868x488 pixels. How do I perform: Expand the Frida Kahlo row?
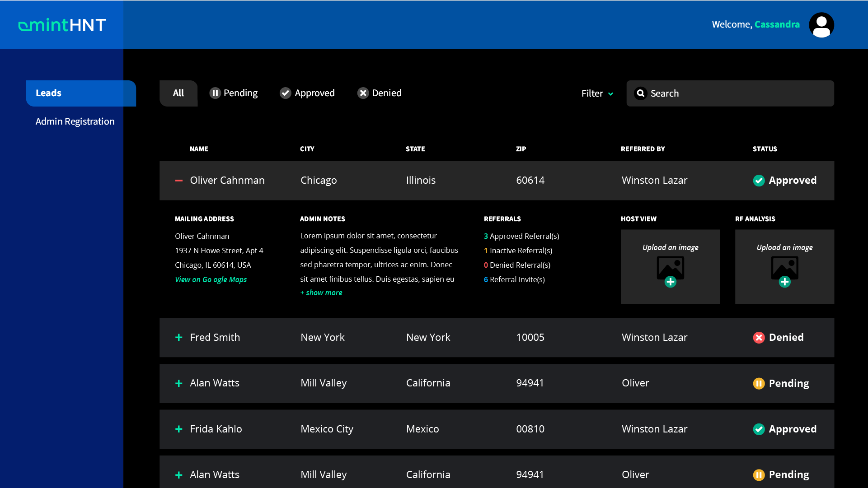pos(179,429)
